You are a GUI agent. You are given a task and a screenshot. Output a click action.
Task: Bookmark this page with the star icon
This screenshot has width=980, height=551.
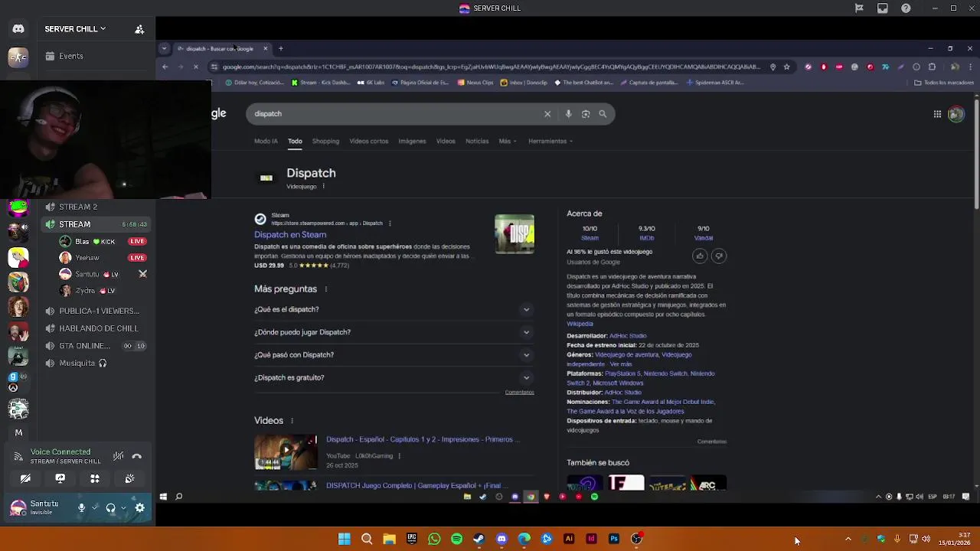[786, 67]
